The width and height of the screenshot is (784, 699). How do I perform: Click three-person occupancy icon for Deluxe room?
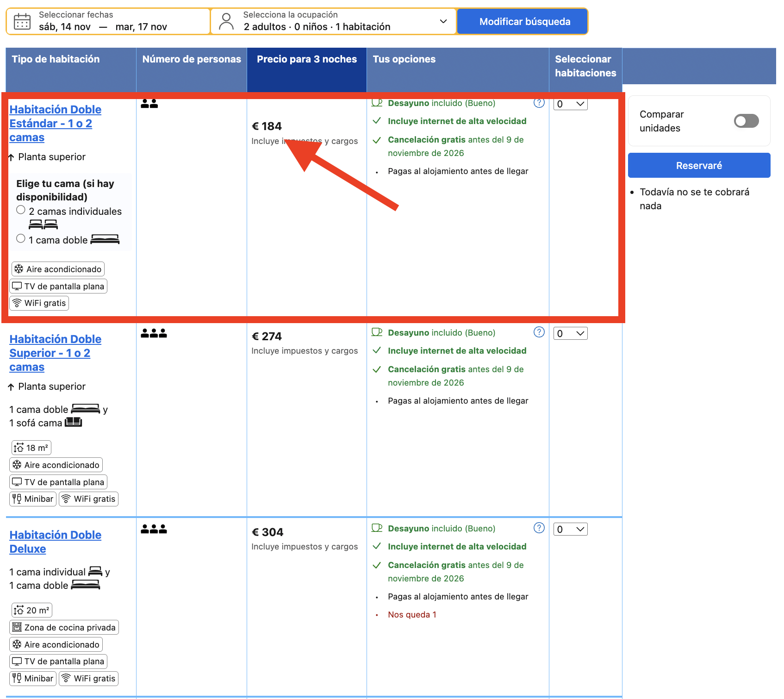click(154, 529)
